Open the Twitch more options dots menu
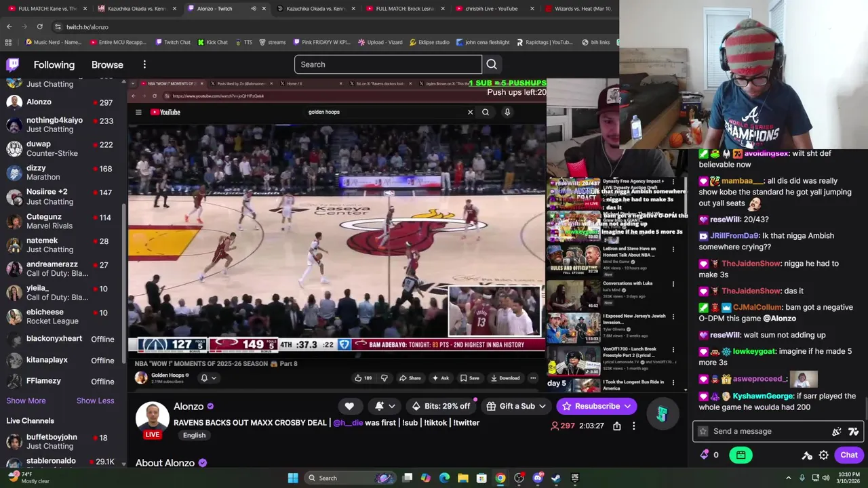The image size is (868, 488). point(144,64)
